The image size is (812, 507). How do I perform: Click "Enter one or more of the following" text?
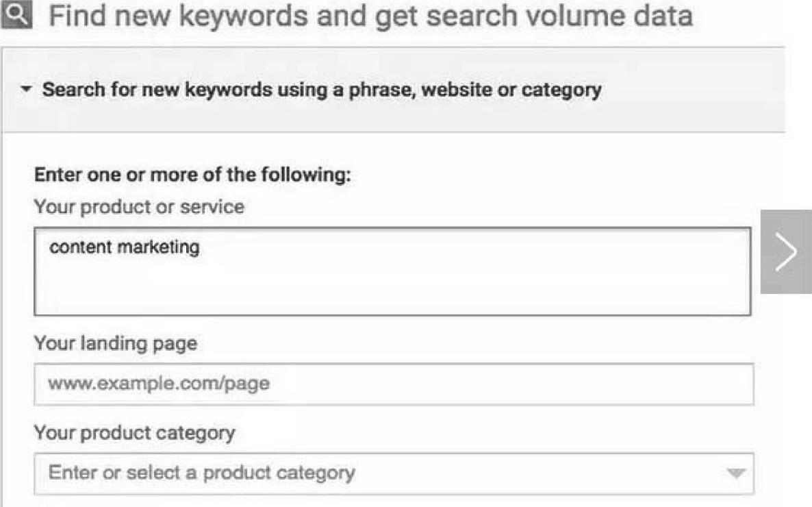tap(192, 175)
